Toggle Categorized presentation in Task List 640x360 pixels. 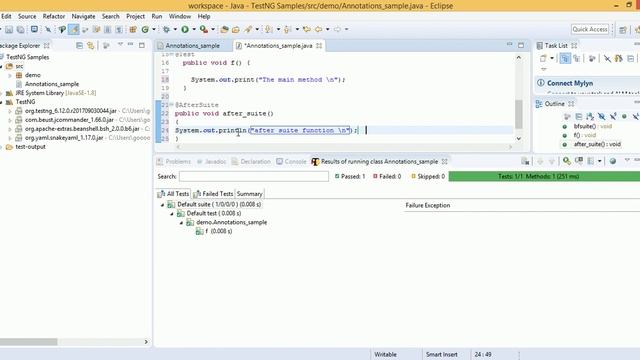[x=565, y=58]
